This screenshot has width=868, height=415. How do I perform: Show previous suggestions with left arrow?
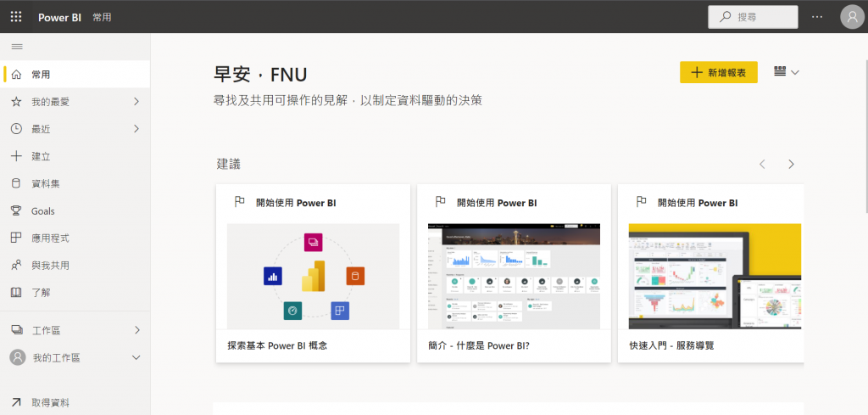[x=762, y=164]
